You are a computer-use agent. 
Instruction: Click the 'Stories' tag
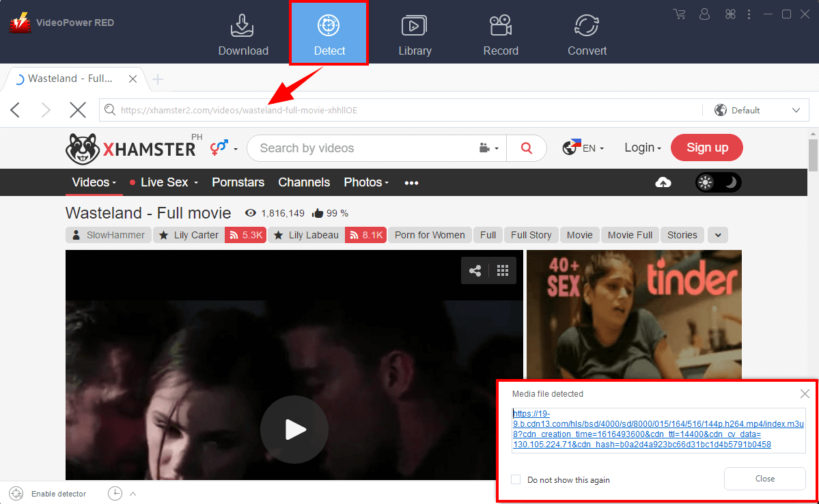point(682,235)
